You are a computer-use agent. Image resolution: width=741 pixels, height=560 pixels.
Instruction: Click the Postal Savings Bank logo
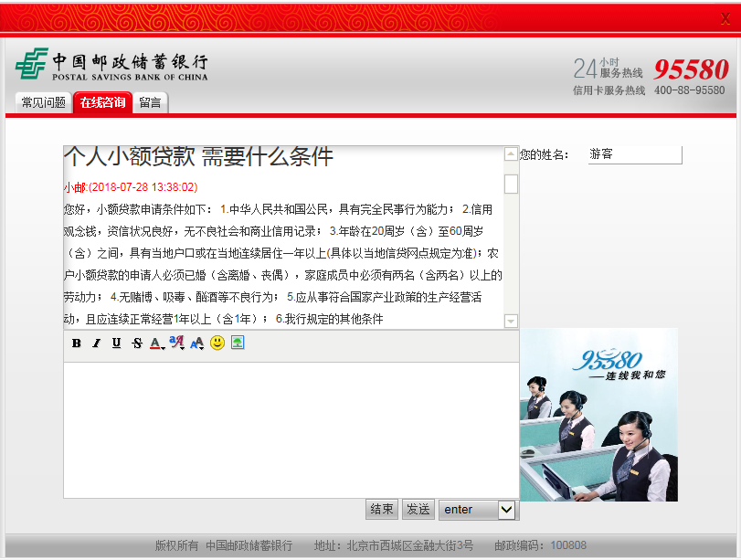(x=111, y=64)
